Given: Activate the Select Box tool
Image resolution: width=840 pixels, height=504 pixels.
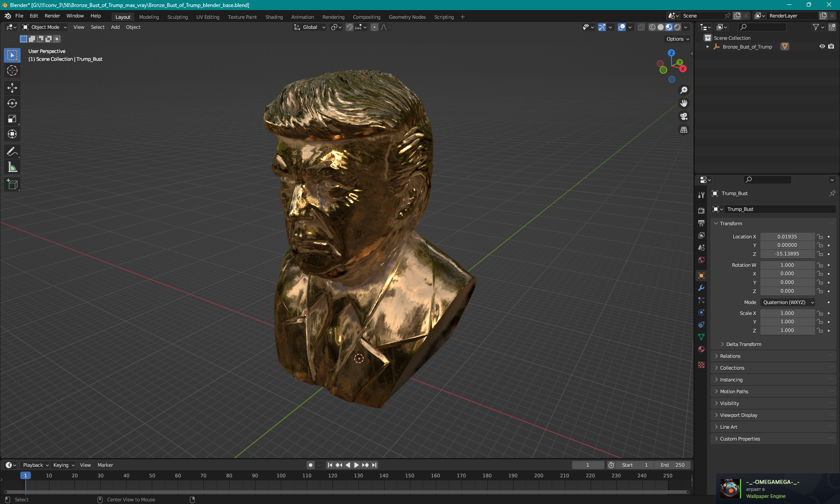Looking at the screenshot, I should point(12,55).
